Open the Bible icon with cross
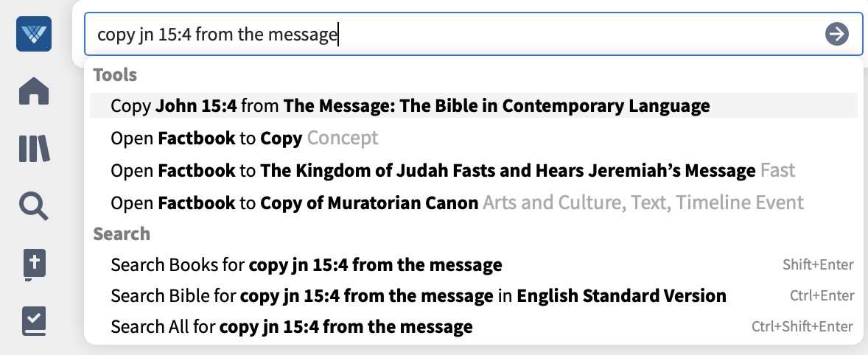The width and height of the screenshot is (868, 355). [x=34, y=264]
